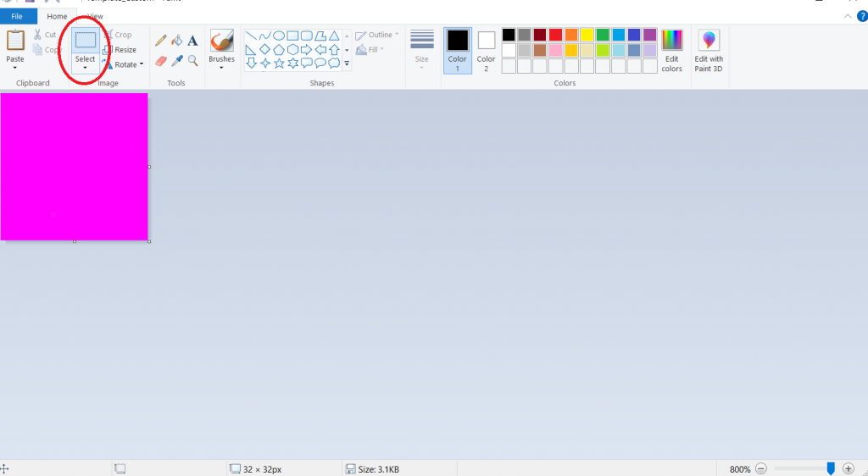Viewport: 868px width, 476px height.
Task: Open Edit with Paint 3D
Action: coord(709,51)
